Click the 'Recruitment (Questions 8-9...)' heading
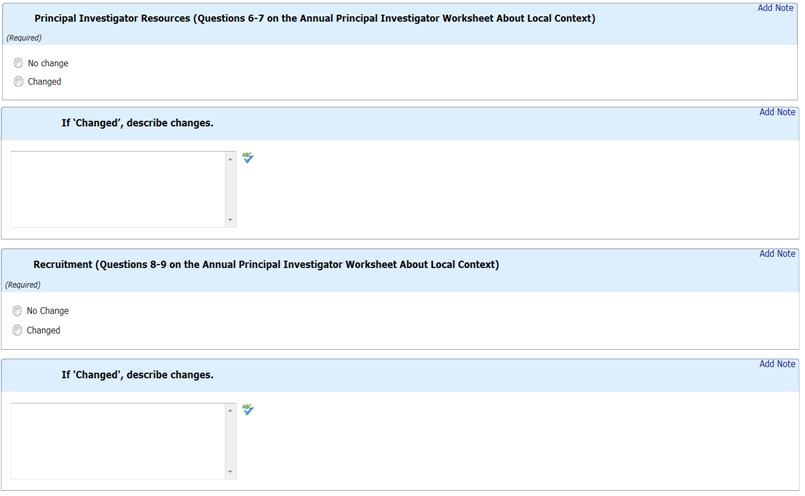Screen dimensions: 805x496 266,265
